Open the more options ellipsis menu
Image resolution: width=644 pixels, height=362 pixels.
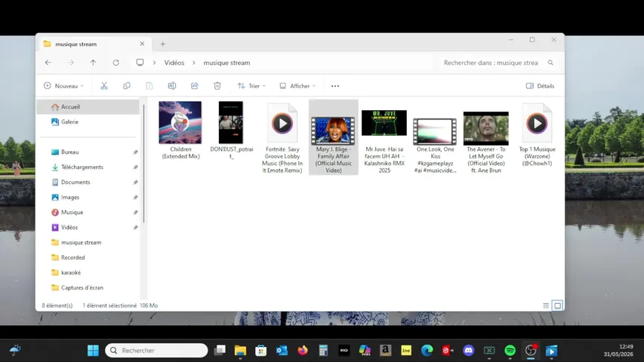(x=335, y=86)
